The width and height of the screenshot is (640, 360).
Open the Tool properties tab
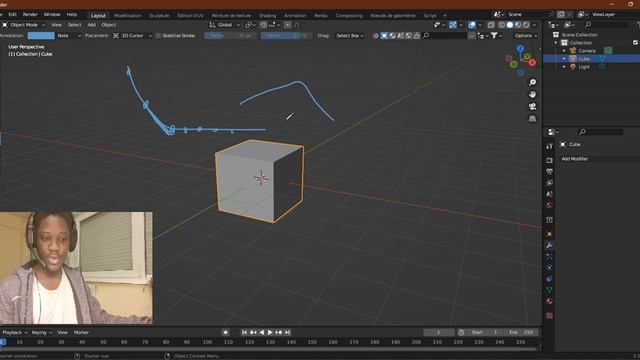(549, 146)
